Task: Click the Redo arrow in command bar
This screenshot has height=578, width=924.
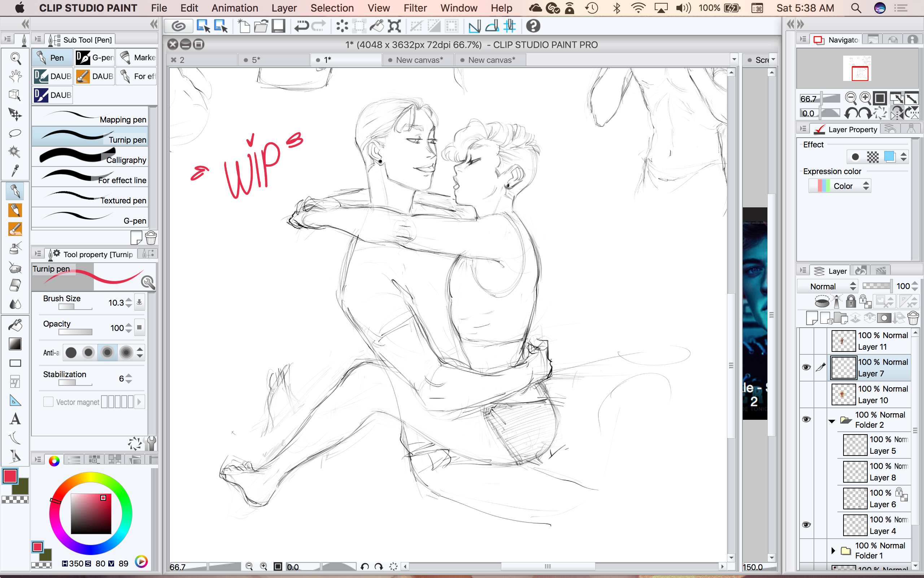Action: pyautogui.click(x=318, y=26)
